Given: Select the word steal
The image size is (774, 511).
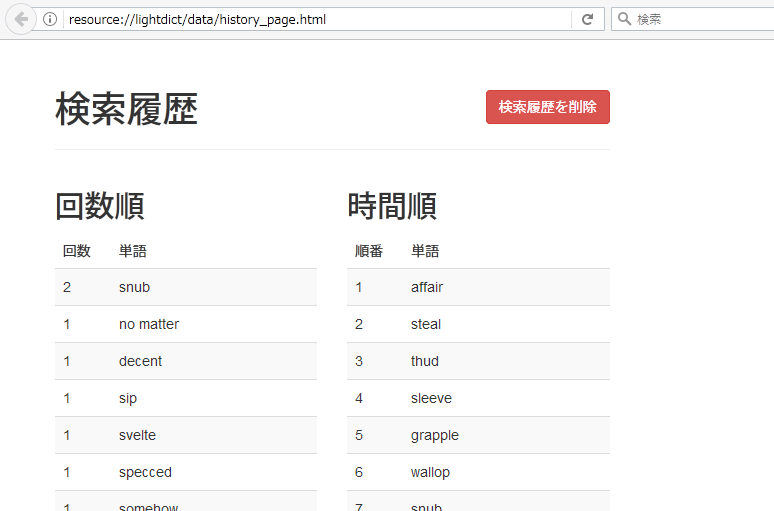Looking at the screenshot, I should [x=426, y=324].
